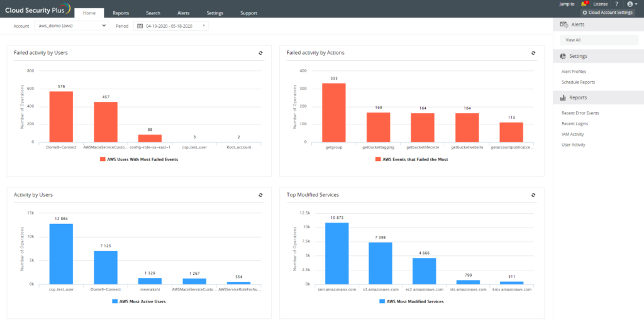The width and height of the screenshot is (644, 322).
Task: Click the help question mark icon
Action: tap(616, 4)
